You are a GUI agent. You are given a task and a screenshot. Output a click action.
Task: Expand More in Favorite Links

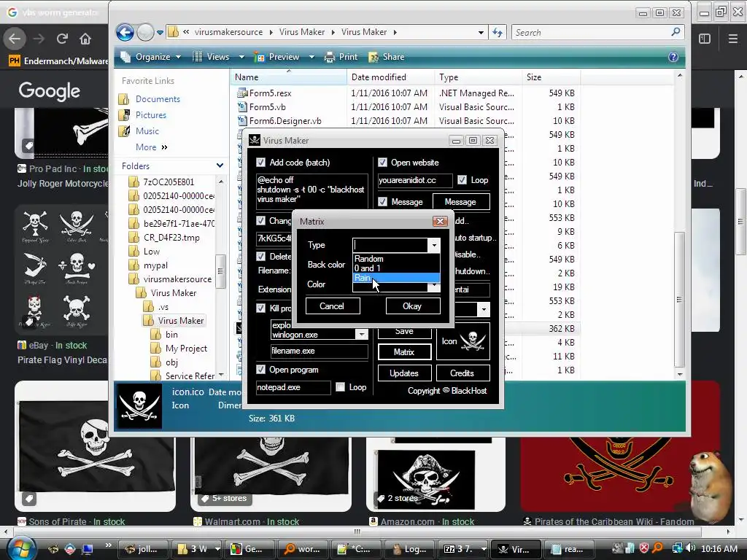point(152,147)
